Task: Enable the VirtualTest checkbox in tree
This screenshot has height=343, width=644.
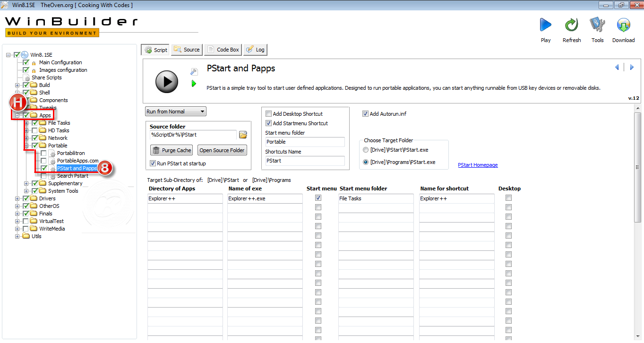Action: coord(26,221)
